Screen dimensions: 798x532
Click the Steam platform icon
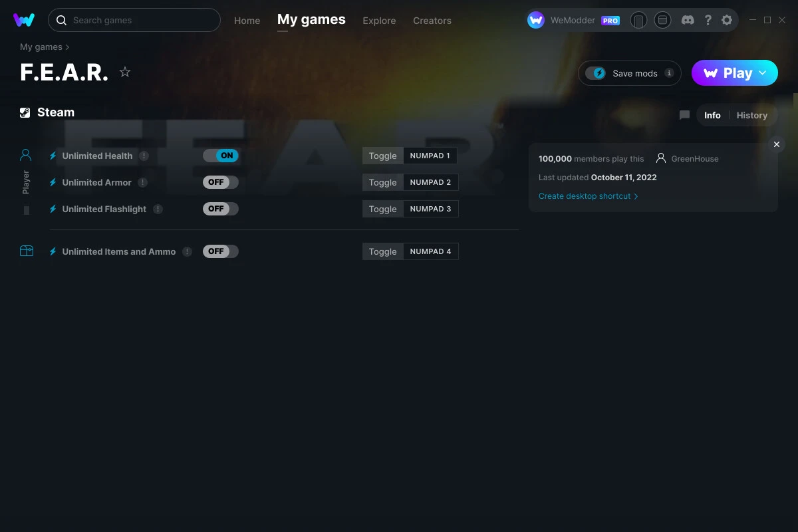coord(25,112)
